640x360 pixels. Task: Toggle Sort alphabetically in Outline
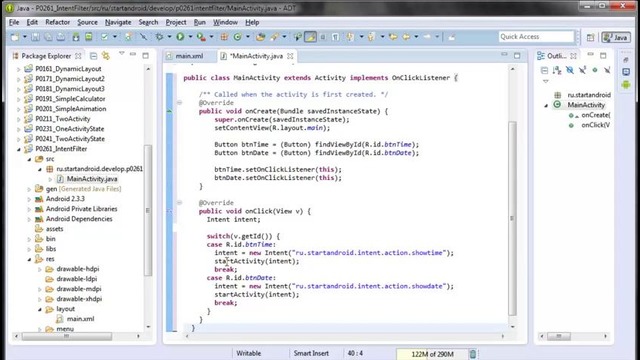[x=557, y=71]
